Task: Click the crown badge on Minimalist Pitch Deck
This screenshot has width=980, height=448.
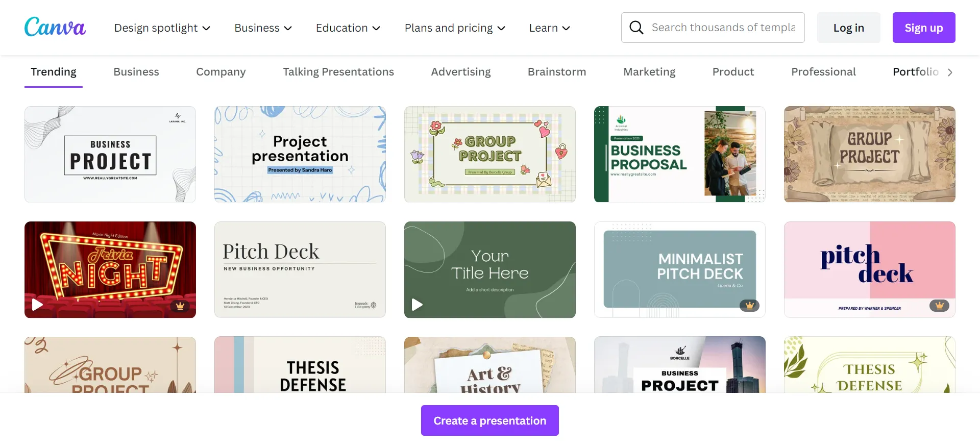Action: (x=749, y=306)
